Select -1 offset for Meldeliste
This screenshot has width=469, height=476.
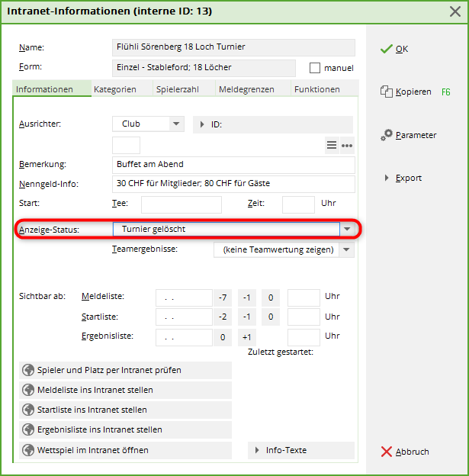(x=246, y=297)
